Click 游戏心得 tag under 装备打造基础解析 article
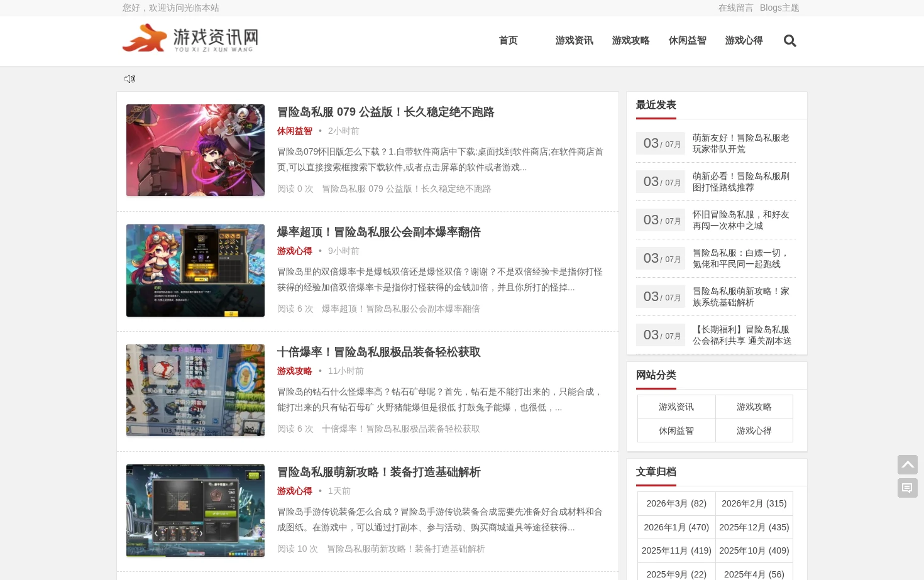 click(x=295, y=491)
